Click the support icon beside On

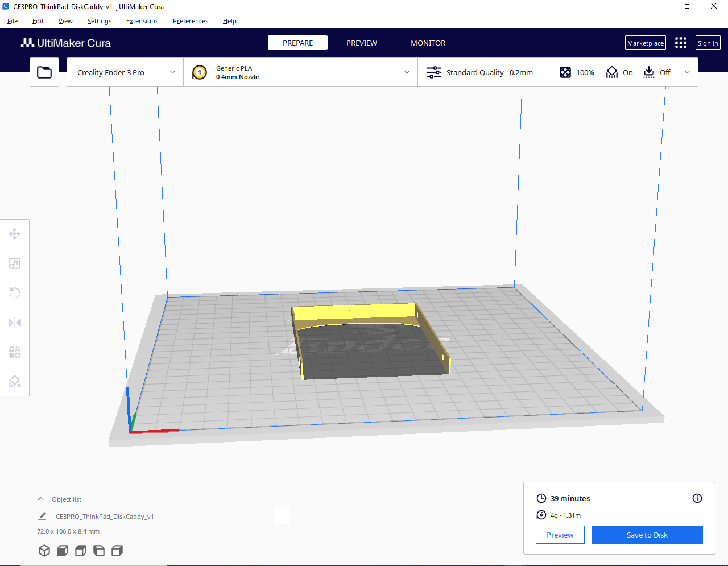(612, 72)
